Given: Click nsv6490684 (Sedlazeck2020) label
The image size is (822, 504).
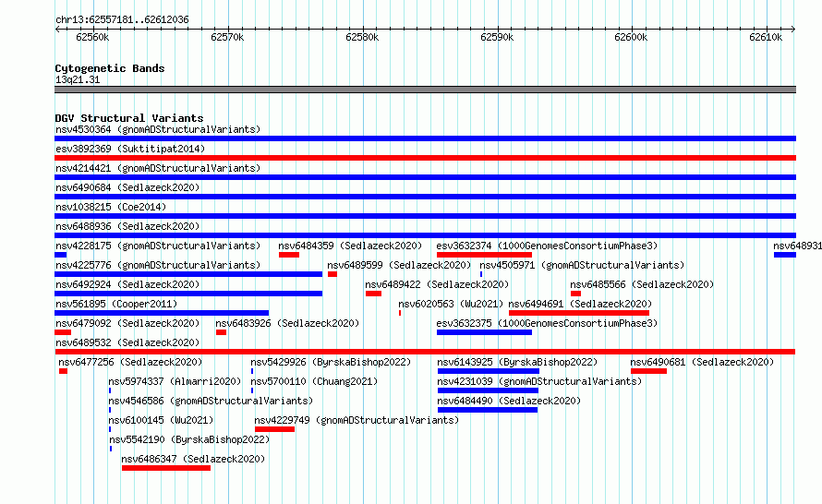Looking at the screenshot, I should [127, 187].
